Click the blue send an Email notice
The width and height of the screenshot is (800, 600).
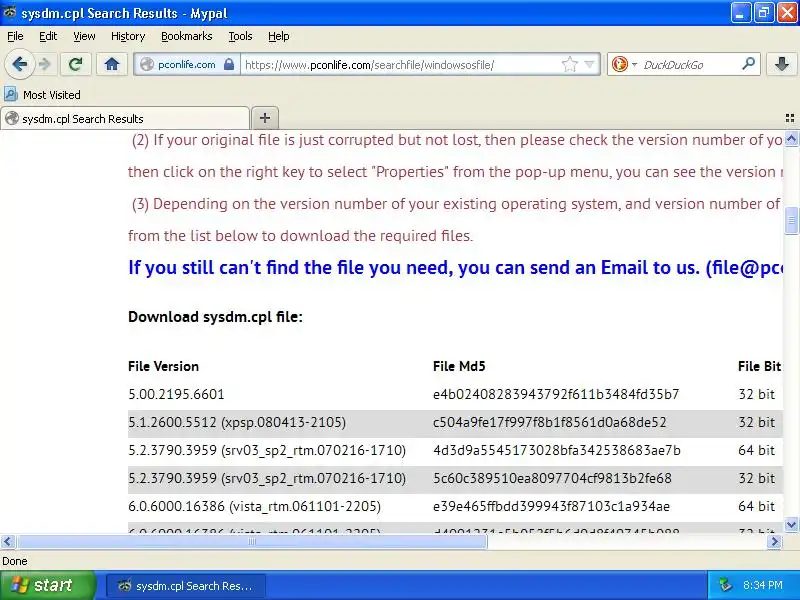pyautogui.click(x=455, y=267)
